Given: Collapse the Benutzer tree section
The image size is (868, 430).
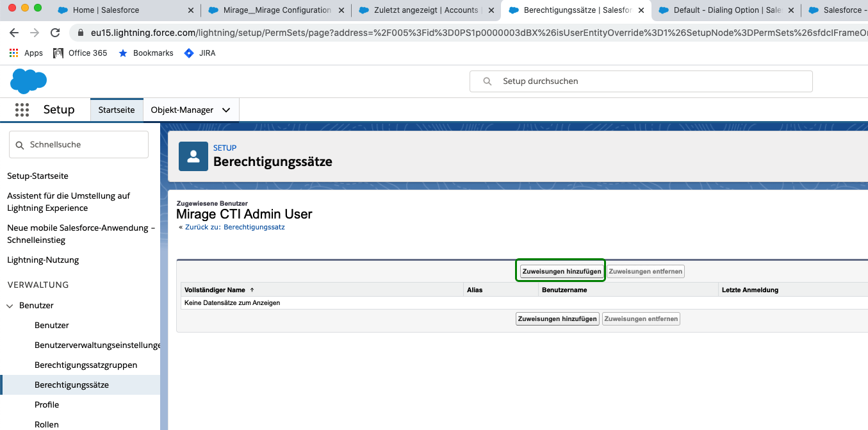Looking at the screenshot, I should [10, 306].
